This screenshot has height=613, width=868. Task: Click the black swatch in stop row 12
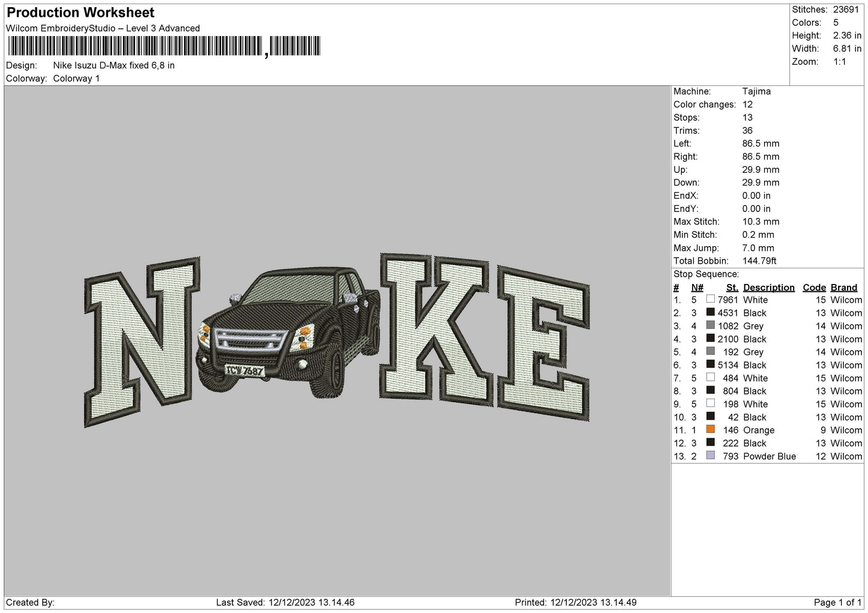711,442
